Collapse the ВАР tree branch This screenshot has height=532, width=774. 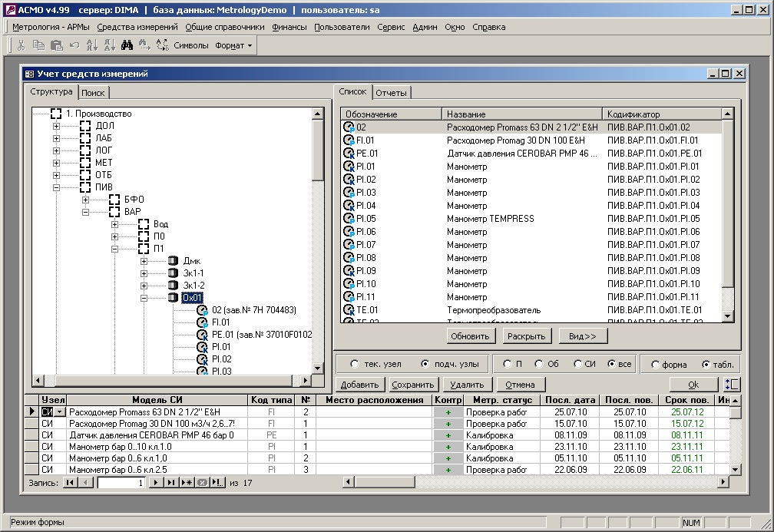pos(86,212)
